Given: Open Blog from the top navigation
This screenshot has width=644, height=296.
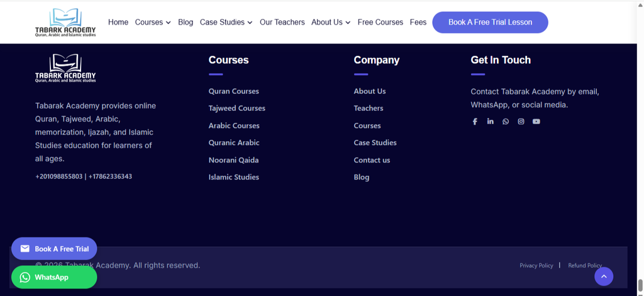Looking at the screenshot, I should coord(186,22).
